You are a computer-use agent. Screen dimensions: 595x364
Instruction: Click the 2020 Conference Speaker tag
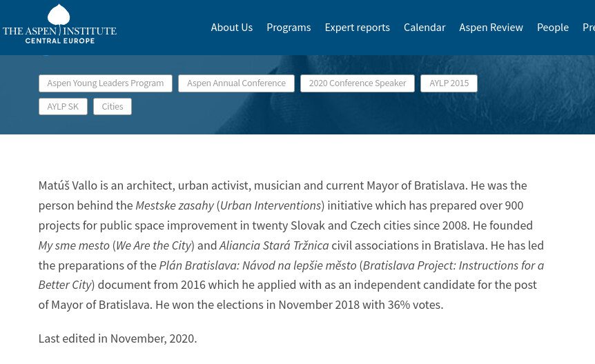pos(358,83)
